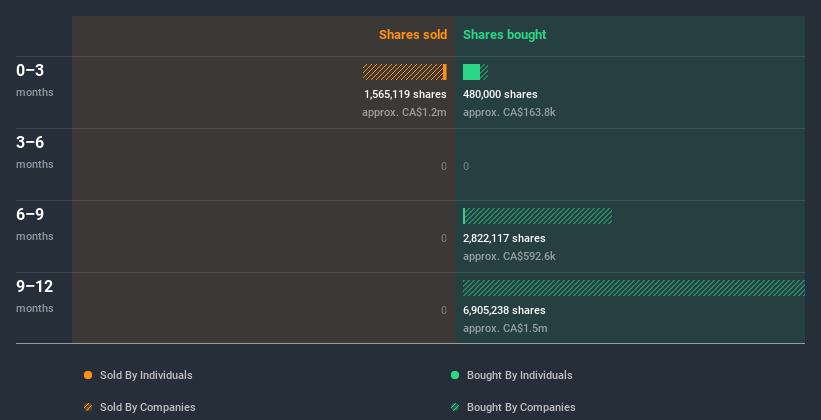Select the Bought By Individuals legend label
This screenshot has width=821, height=420.
click(519, 375)
